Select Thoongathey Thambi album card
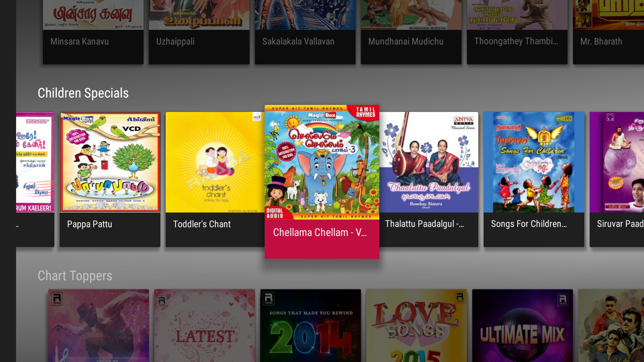This screenshot has width=644, height=362. point(517,32)
